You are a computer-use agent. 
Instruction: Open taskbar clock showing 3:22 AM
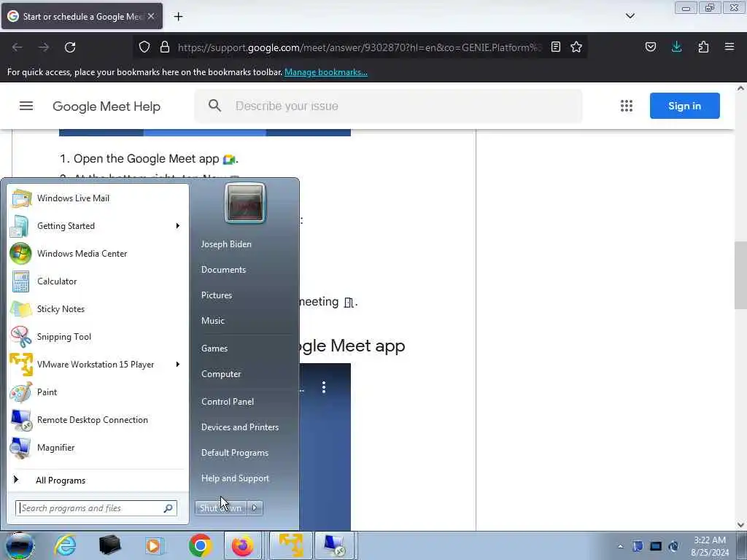(710, 545)
